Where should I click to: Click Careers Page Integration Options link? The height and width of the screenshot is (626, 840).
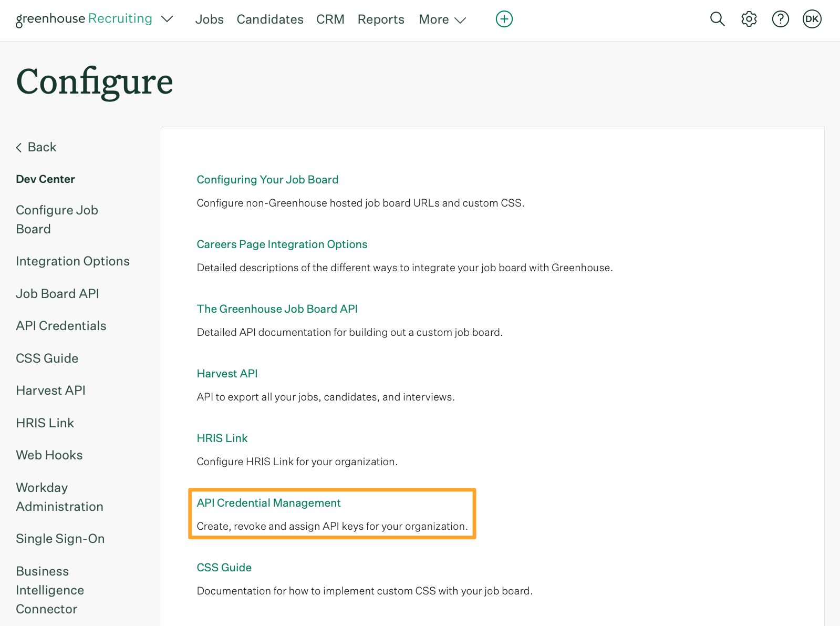coord(282,244)
